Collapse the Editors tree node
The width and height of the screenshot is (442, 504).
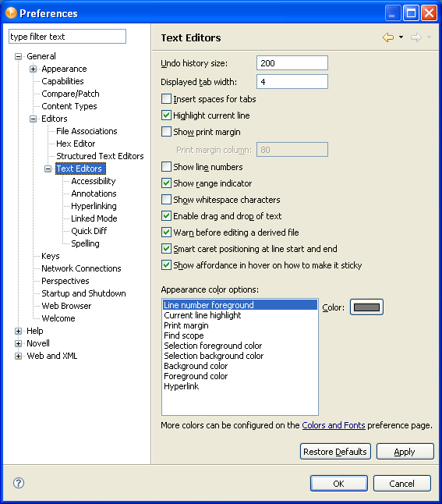(x=33, y=119)
